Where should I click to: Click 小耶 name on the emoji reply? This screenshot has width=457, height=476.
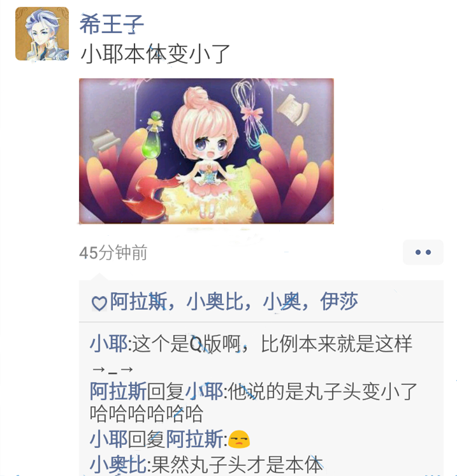click(x=108, y=439)
